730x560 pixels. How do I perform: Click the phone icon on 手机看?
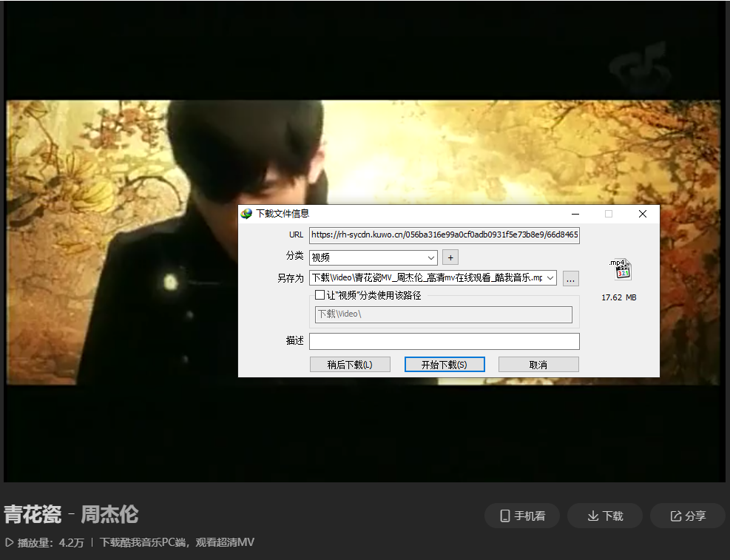[504, 516]
